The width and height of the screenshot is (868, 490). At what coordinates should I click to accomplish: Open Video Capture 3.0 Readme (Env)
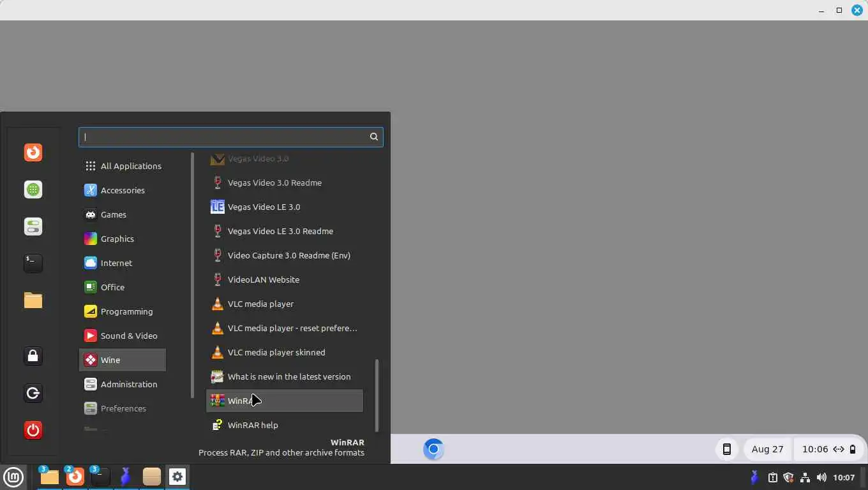[285, 255]
